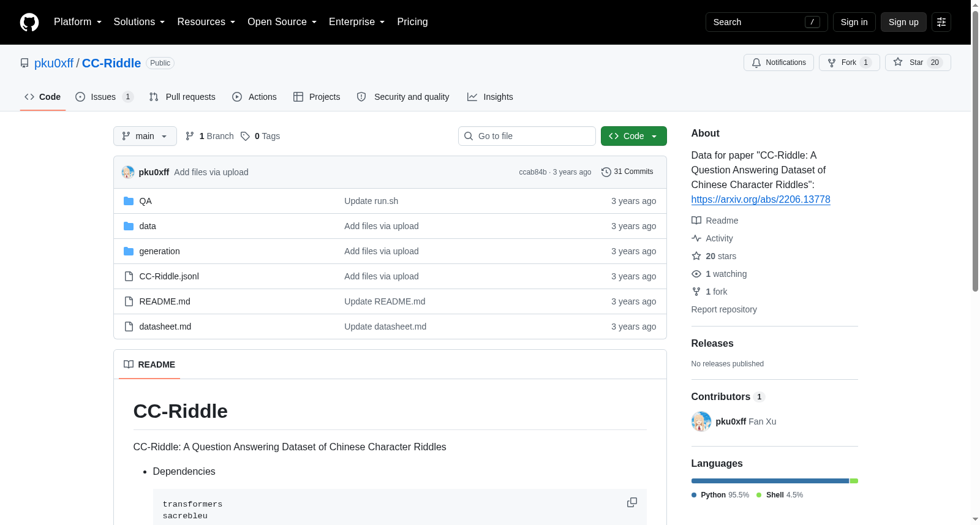980x525 pixels.
Task: Open the main branch selector dropdown
Action: [145, 136]
